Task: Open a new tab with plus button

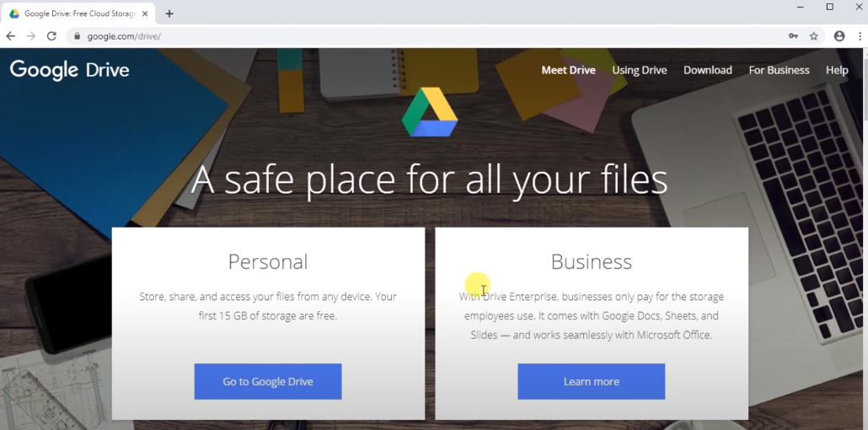Action: (x=169, y=13)
